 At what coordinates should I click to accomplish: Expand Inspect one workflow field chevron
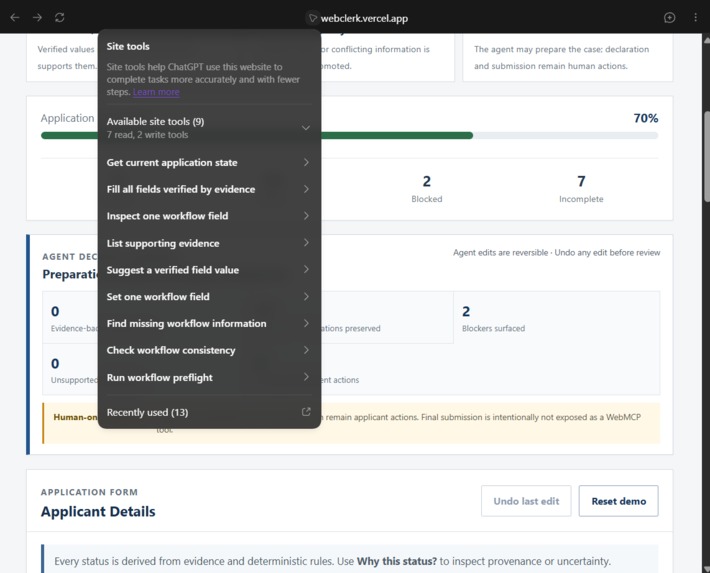click(306, 216)
